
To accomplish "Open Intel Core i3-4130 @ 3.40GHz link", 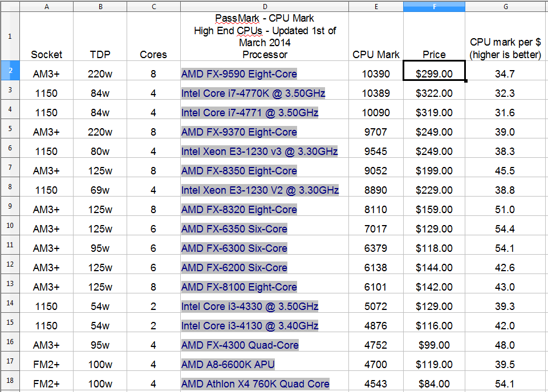I will [x=250, y=326].
